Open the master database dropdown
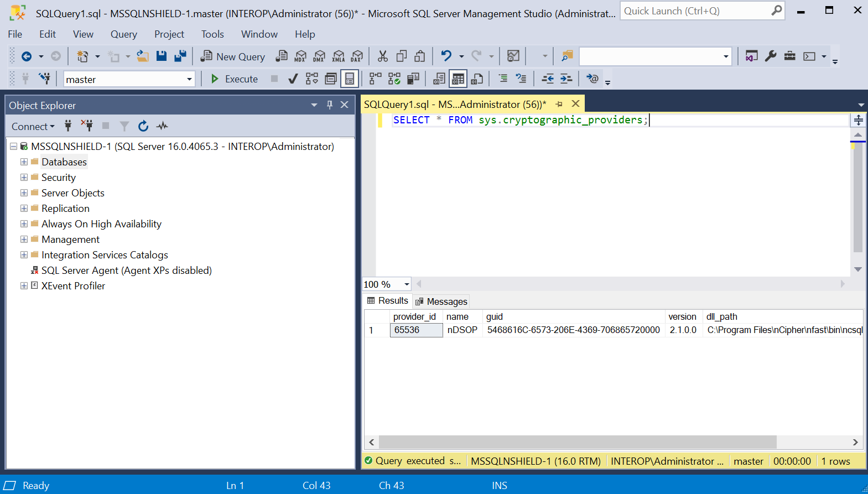The image size is (868, 494). [189, 79]
